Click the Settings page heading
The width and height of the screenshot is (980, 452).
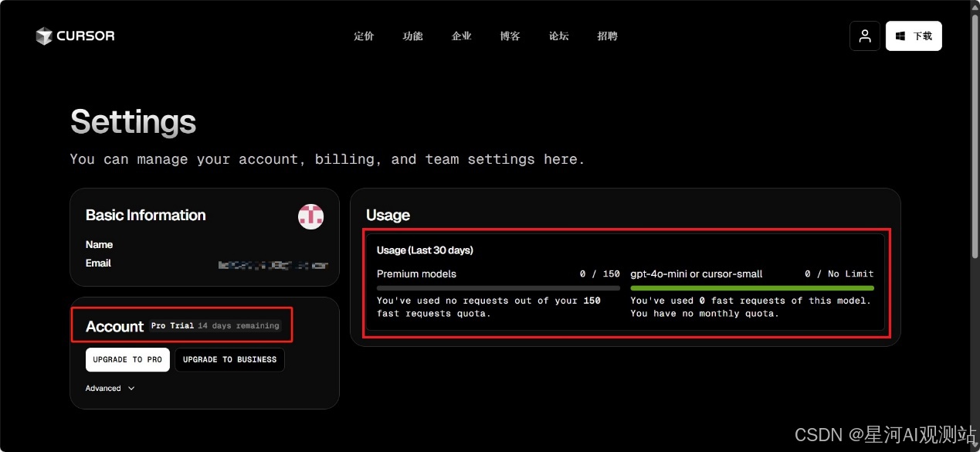[x=133, y=121]
